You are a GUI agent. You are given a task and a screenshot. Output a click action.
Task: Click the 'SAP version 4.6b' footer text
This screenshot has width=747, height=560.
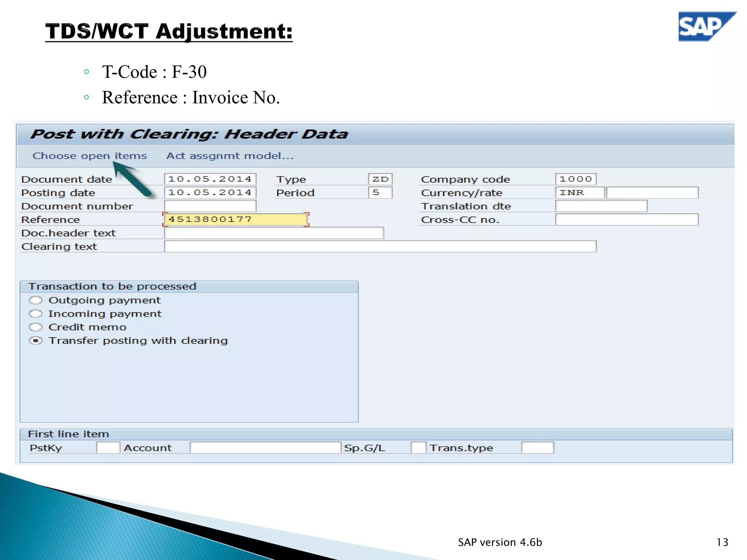coord(500,542)
